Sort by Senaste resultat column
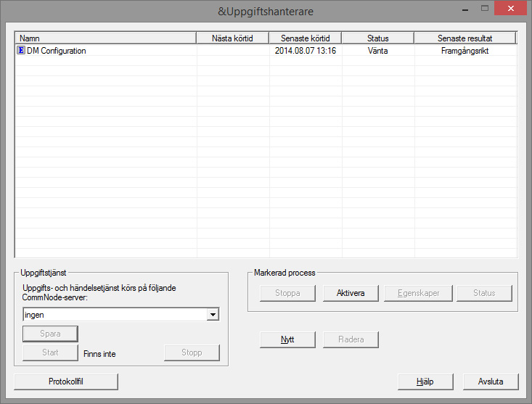532x404 pixels. [465, 38]
